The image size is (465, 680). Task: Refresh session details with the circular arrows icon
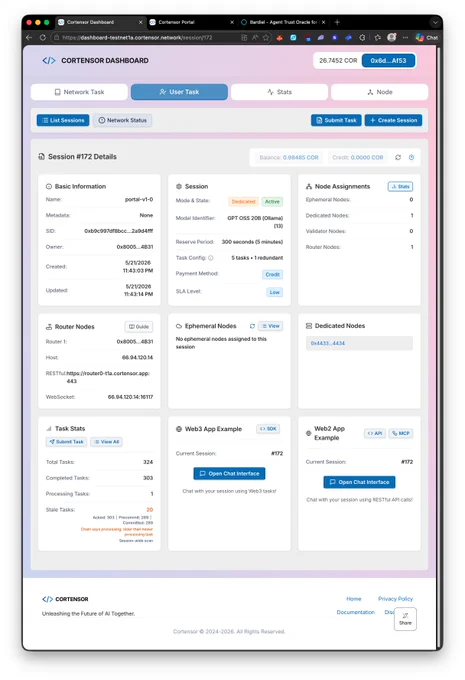[x=398, y=157]
